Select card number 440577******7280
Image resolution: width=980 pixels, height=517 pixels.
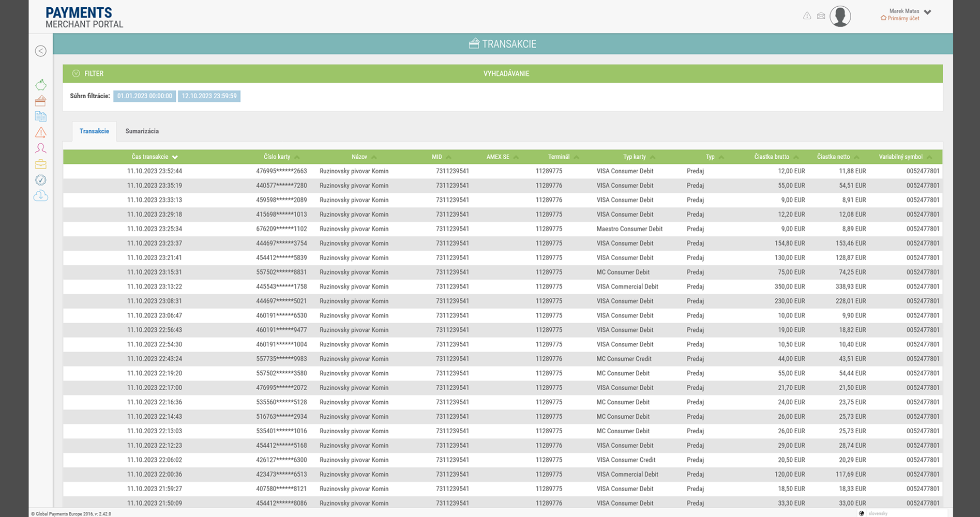point(281,186)
